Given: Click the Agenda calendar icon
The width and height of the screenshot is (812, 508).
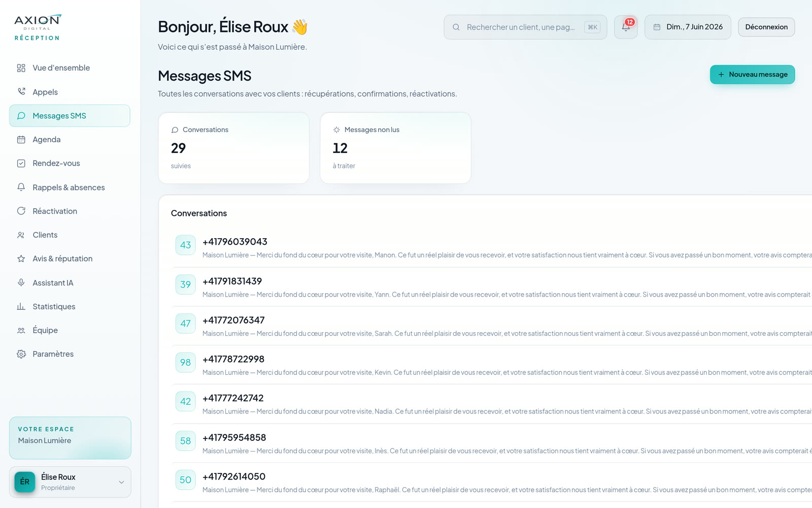Looking at the screenshot, I should coord(21,140).
